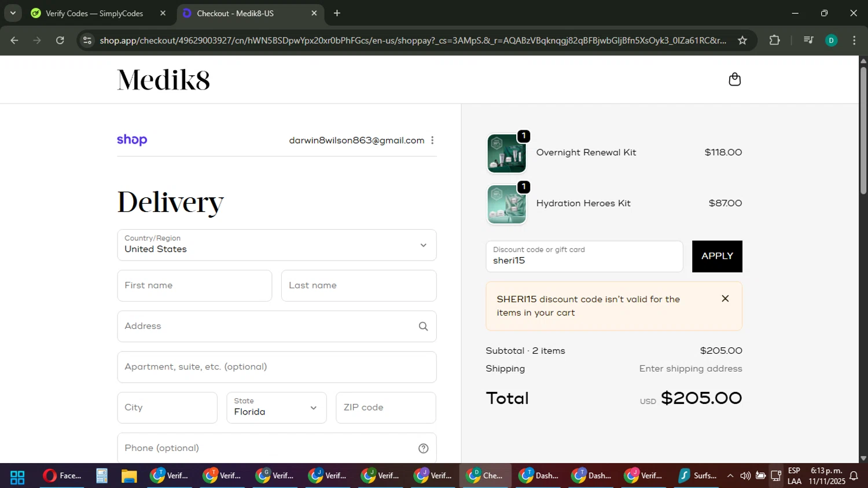Screen dimensions: 868x488
Task: Click the Hydration Heroes Kit thumbnail
Action: coord(506,204)
